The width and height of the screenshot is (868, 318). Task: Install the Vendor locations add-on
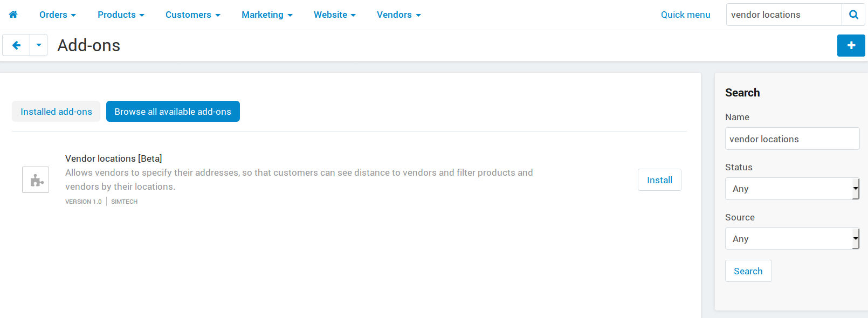659,180
